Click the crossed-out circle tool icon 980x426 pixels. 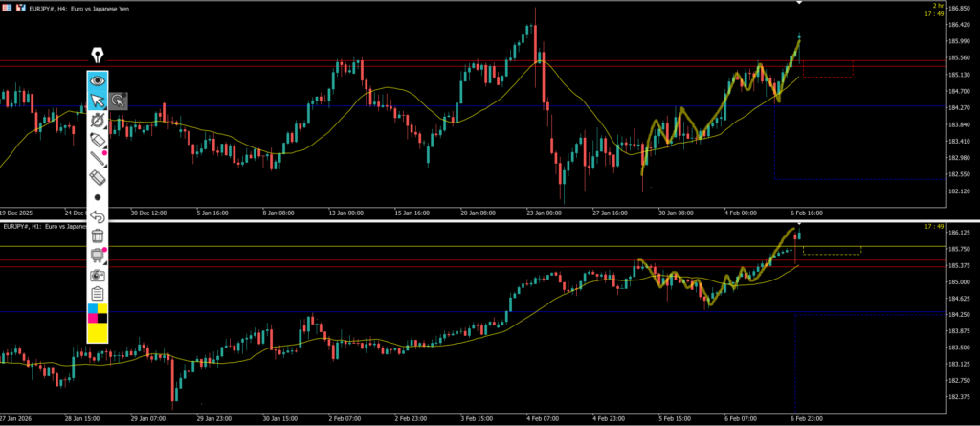[97, 121]
